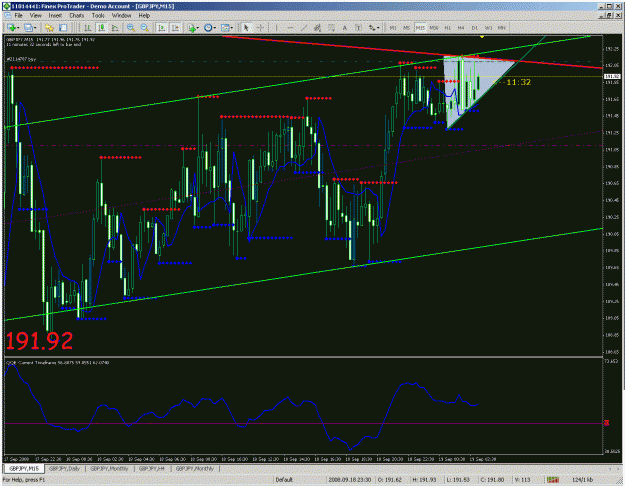Toggle Chart Shift button
Viewport: 625px width, 486px height.
pos(175,28)
